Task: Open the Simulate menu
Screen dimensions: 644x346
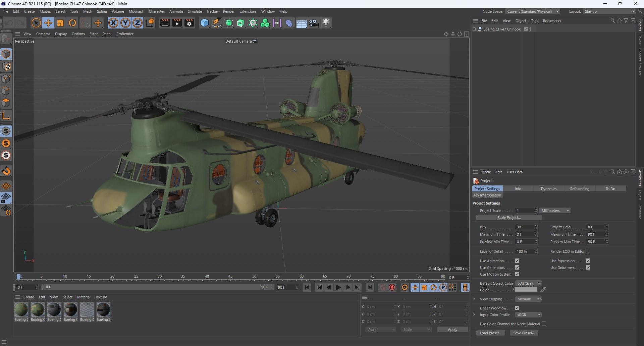Action: (x=195, y=11)
